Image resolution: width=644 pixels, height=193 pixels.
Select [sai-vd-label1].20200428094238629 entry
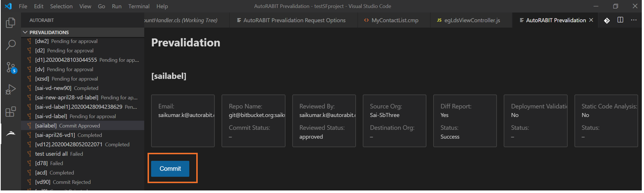click(83, 107)
